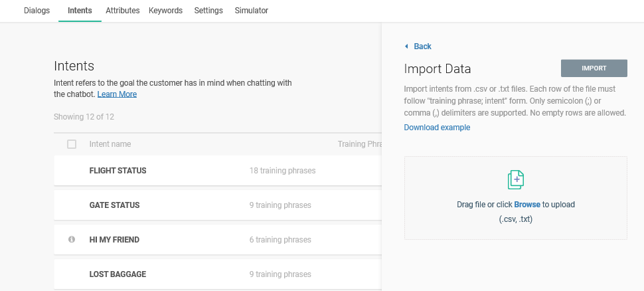Click the Learn More link
The height and width of the screenshot is (291, 644).
click(x=117, y=94)
